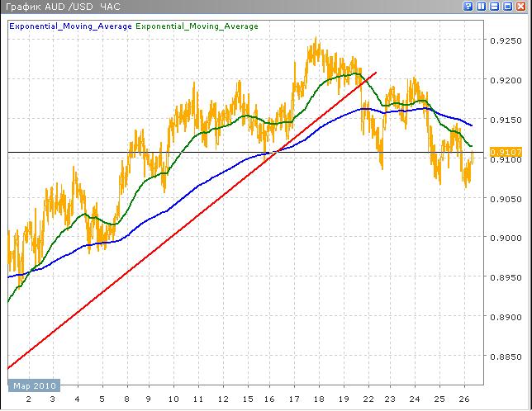Click the green Exponential_Moving_Average legend label

pos(197,26)
